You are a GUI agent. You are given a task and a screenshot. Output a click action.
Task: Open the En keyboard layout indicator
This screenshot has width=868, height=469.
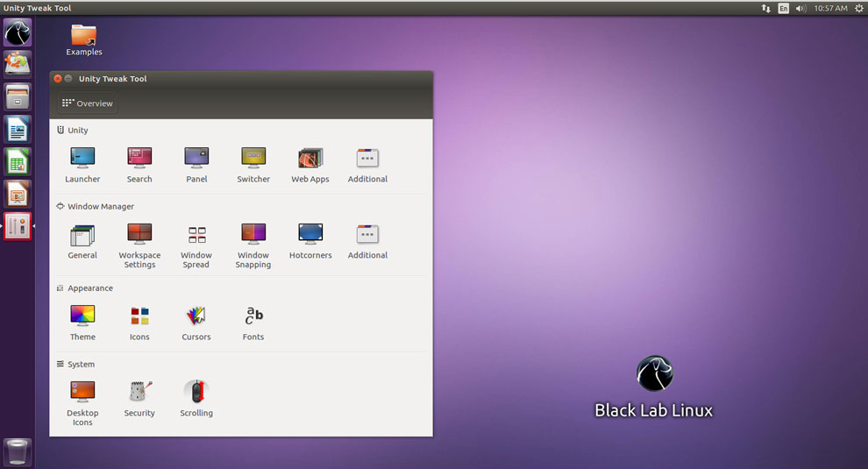[783, 8]
